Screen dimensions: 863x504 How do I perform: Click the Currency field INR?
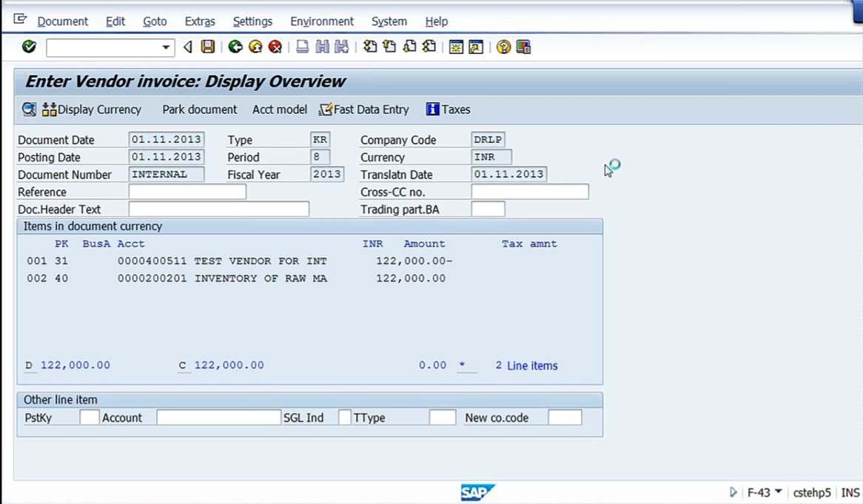(x=491, y=157)
